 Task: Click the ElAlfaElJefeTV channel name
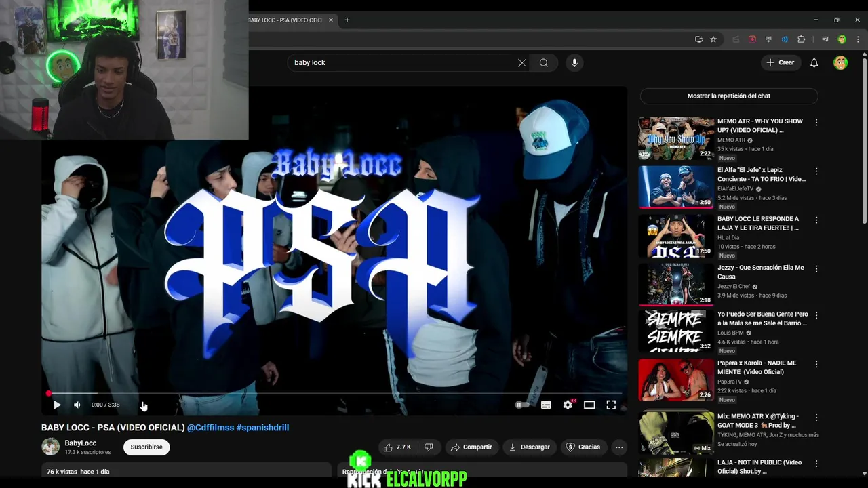[735, 189]
